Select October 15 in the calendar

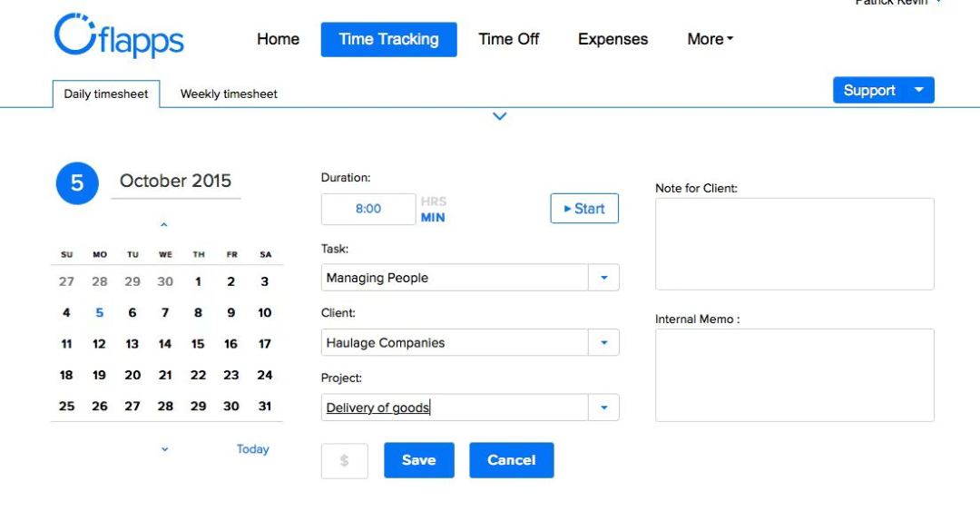coord(198,344)
